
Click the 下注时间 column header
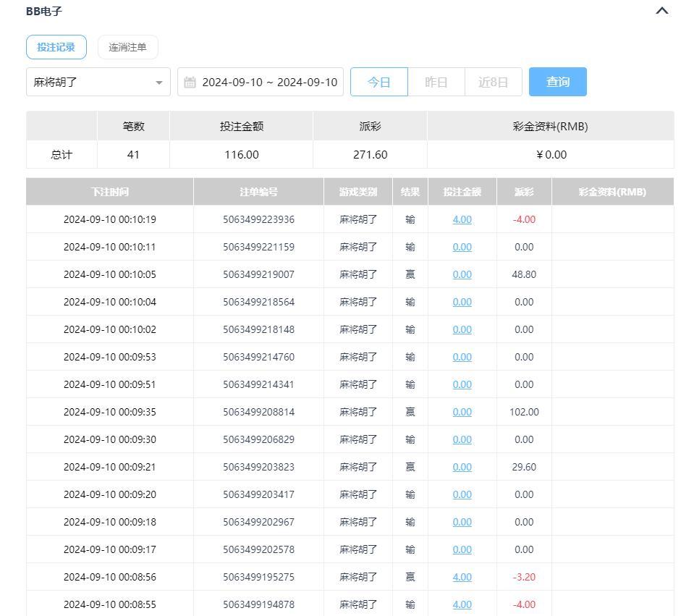pyautogui.click(x=110, y=192)
